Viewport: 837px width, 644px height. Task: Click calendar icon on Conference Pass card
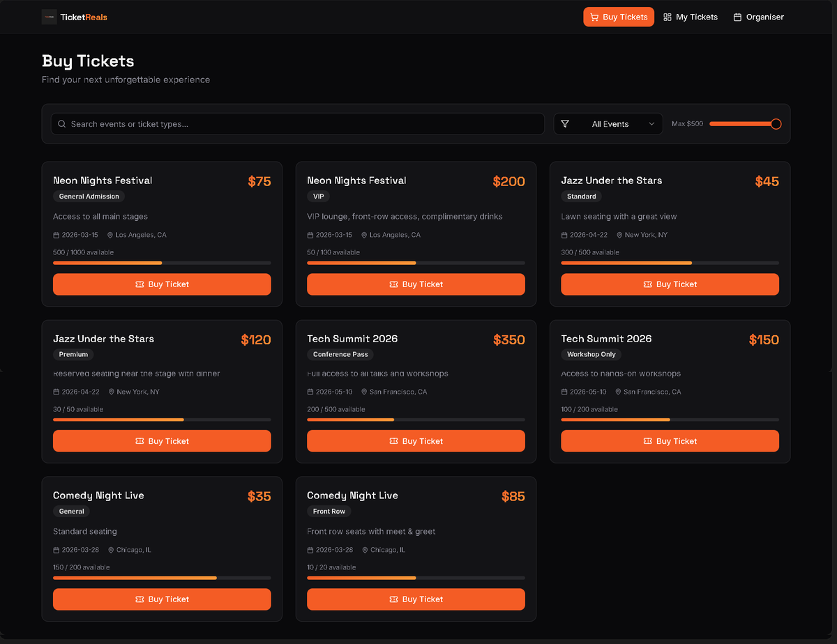pyautogui.click(x=310, y=392)
